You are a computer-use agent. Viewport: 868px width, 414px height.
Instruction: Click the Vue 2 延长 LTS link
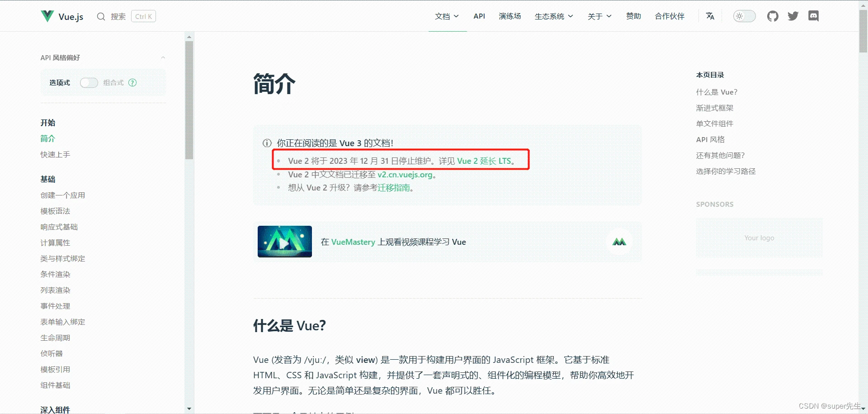(484, 161)
